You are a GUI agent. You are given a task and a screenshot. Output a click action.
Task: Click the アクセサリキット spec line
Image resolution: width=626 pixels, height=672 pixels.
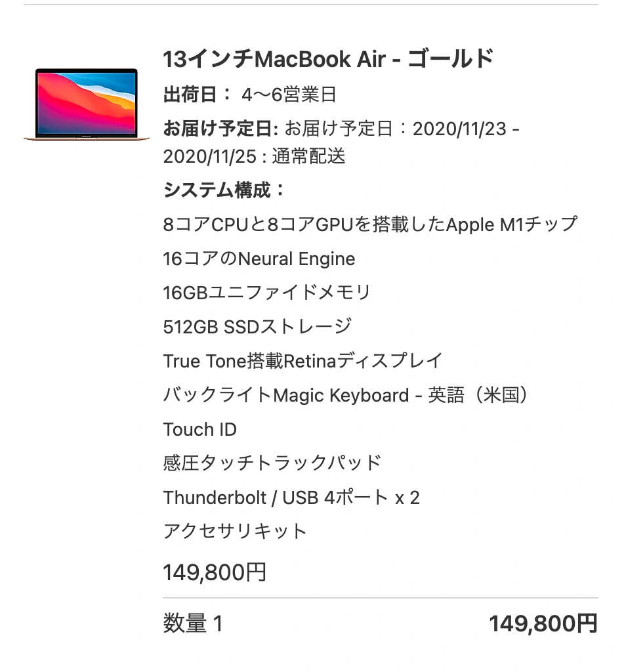pyautogui.click(x=235, y=532)
